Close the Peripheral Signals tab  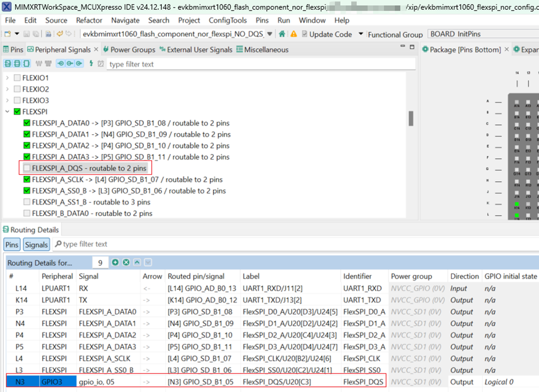tap(96, 49)
